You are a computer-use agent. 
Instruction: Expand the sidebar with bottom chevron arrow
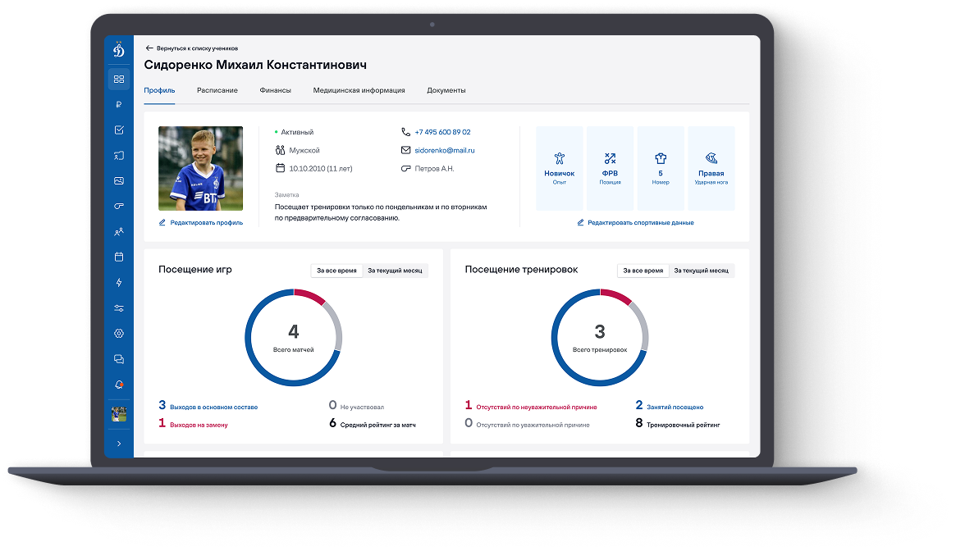(x=119, y=444)
